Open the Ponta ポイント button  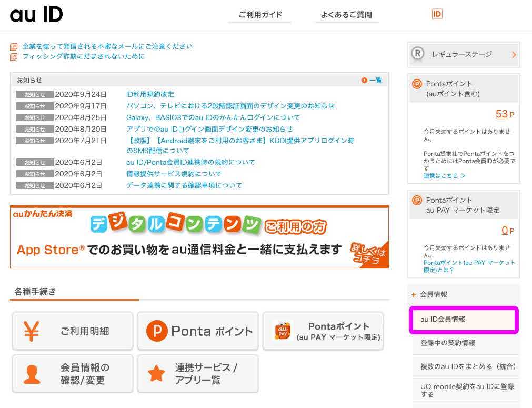198,331
